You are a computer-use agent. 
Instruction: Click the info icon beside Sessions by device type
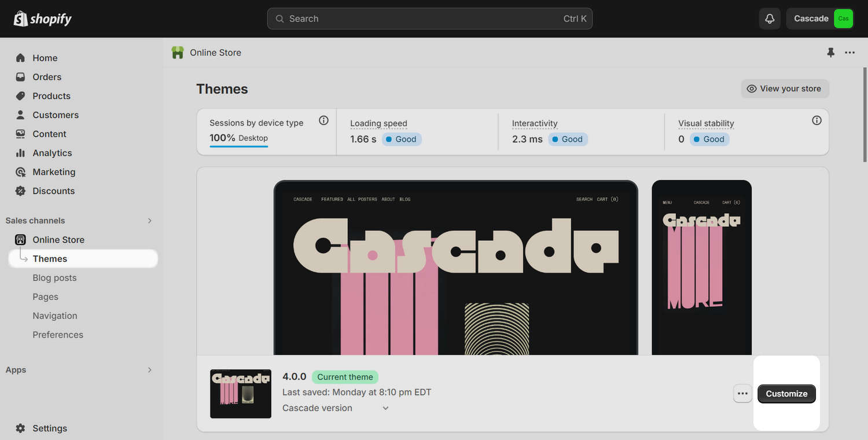coord(323,120)
